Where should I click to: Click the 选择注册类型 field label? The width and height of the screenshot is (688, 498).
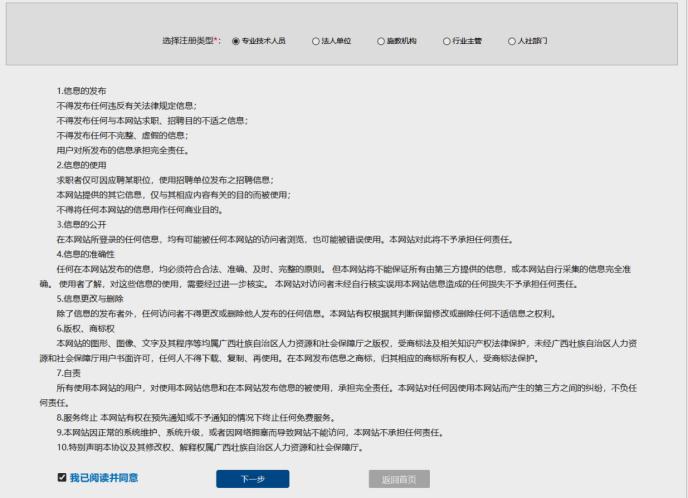point(191,41)
